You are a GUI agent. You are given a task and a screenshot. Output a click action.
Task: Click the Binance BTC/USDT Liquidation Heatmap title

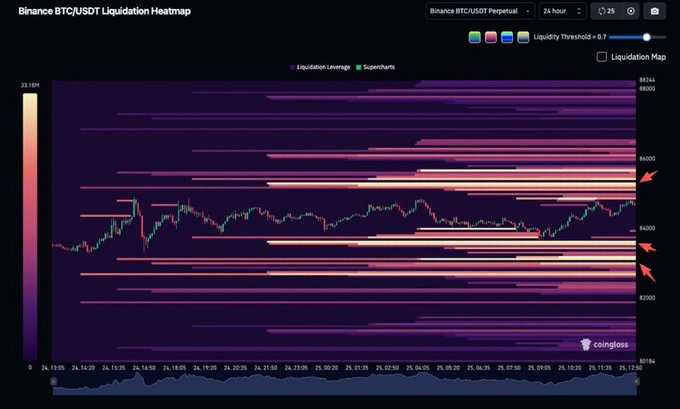(x=105, y=11)
